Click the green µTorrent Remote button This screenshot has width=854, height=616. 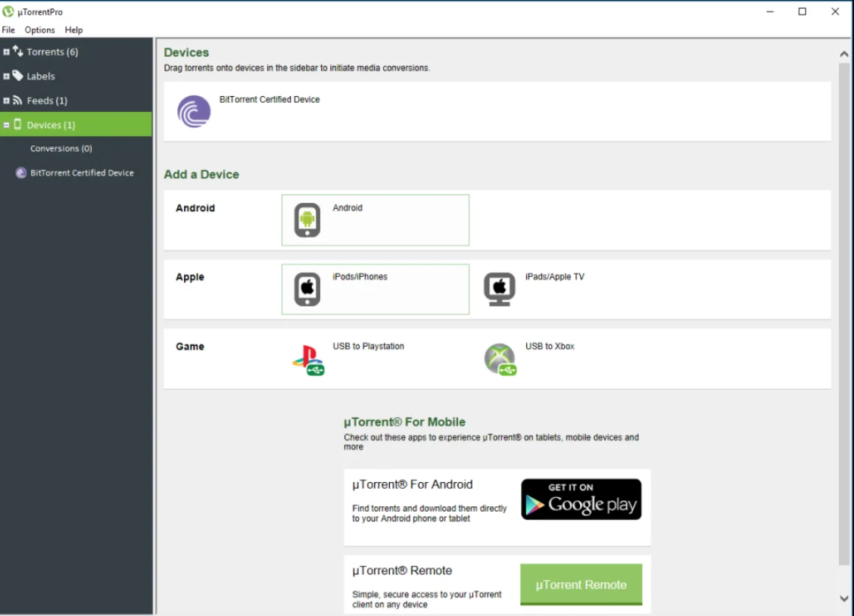[x=581, y=584]
